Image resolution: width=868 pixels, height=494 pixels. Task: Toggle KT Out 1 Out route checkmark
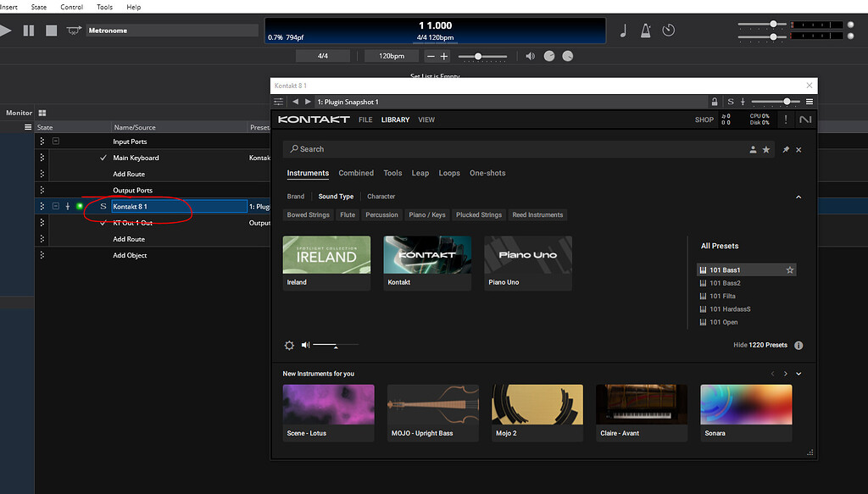pos(103,222)
